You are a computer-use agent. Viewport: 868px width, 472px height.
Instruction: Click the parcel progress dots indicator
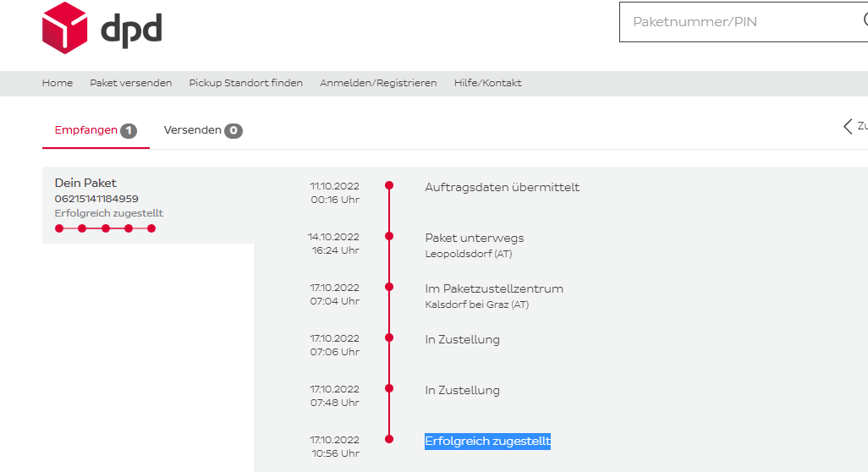point(105,228)
